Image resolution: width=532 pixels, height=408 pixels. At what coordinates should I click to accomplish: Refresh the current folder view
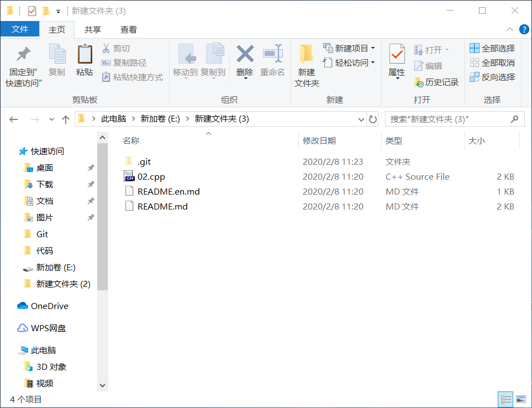click(x=373, y=119)
